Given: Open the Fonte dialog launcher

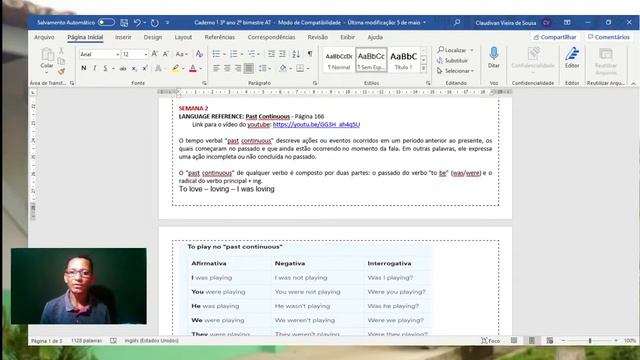Looking at the screenshot, I should pyautogui.click(x=204, y=83).
